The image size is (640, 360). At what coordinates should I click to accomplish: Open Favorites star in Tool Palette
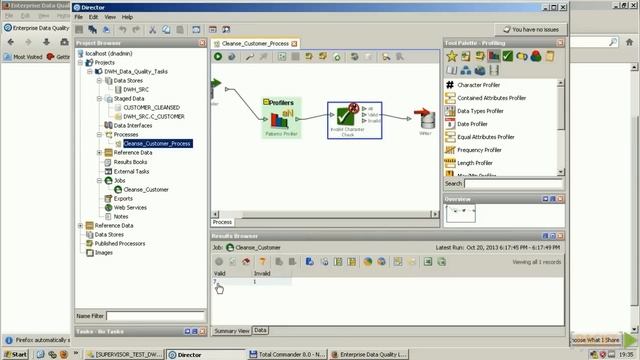pyautogui.click(x=451, y=56)
